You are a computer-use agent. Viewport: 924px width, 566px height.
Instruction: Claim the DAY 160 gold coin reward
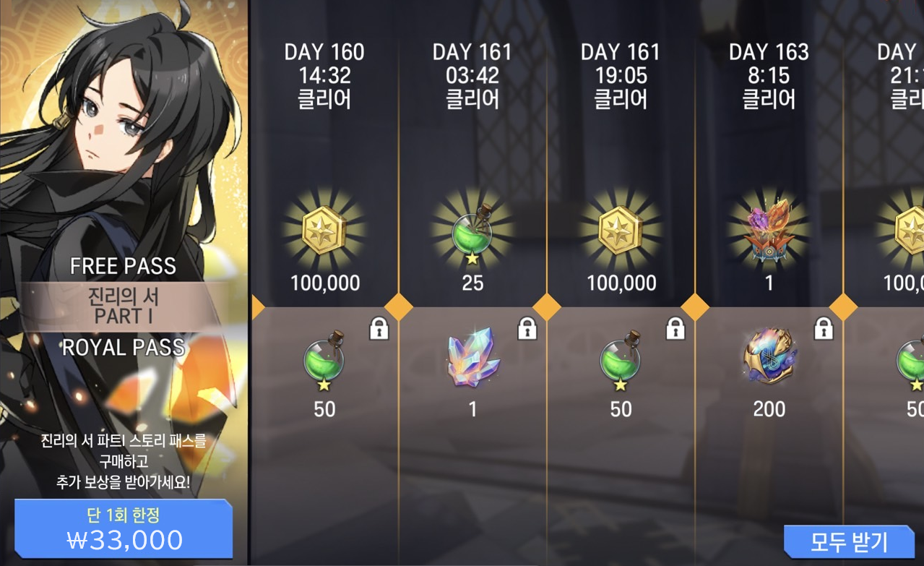click(324, 231)
